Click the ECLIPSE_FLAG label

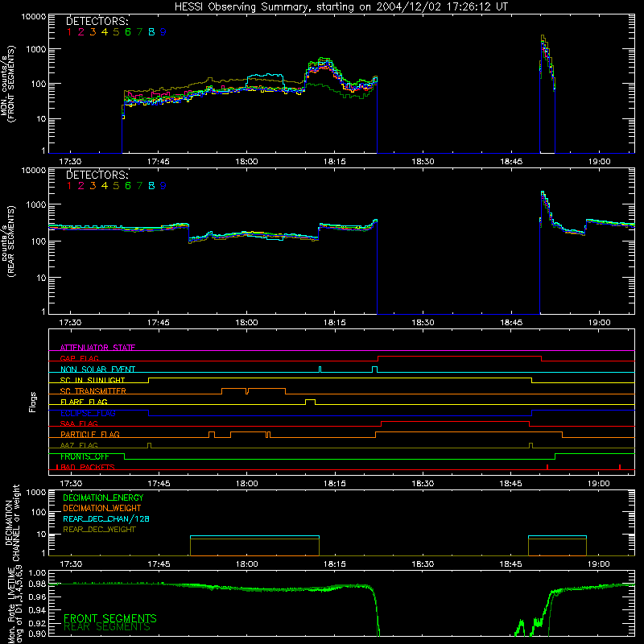click(88, 413)
